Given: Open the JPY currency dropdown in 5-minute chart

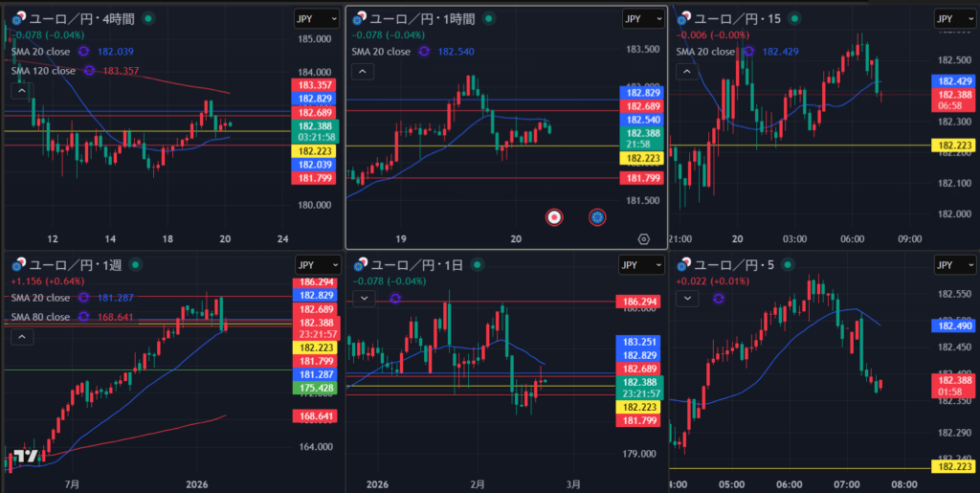Looking at the screenshot, I should pyautogui.click(x=956, y=265).
